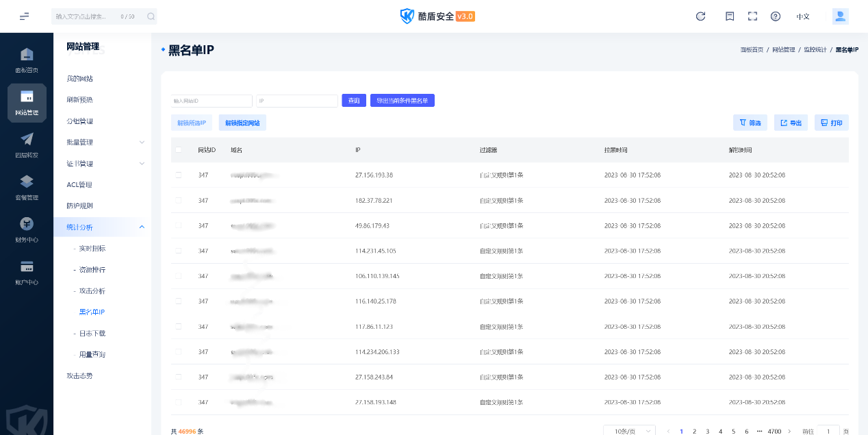Screen dimensions: 868x435
Task: Collapse the sidebar with the hamburger icon
Action: click(x=25, y=16)
